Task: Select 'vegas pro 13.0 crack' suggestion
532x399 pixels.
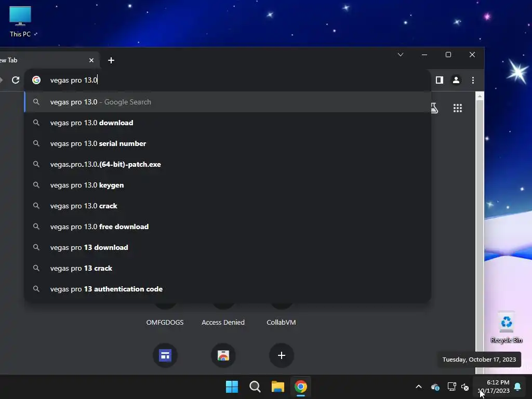Action: 228,206
